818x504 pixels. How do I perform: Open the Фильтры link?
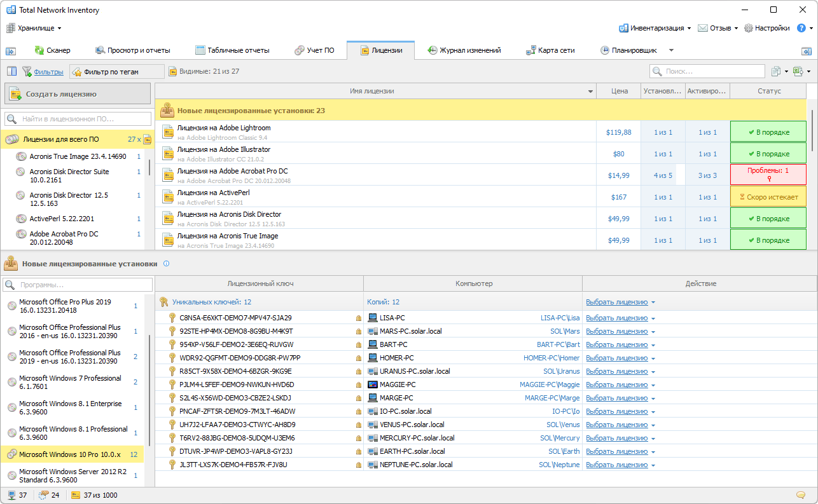[48, 72]
